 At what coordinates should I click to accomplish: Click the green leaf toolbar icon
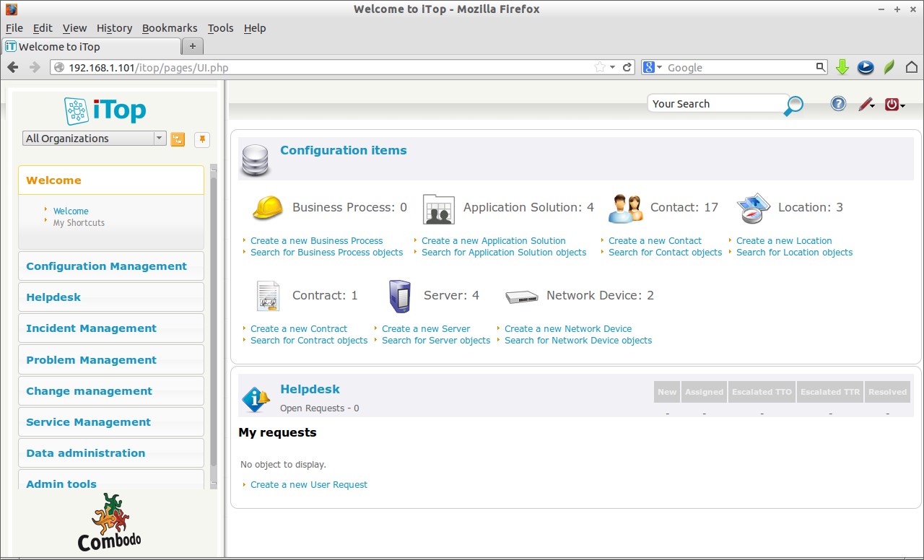click(889, 67)
